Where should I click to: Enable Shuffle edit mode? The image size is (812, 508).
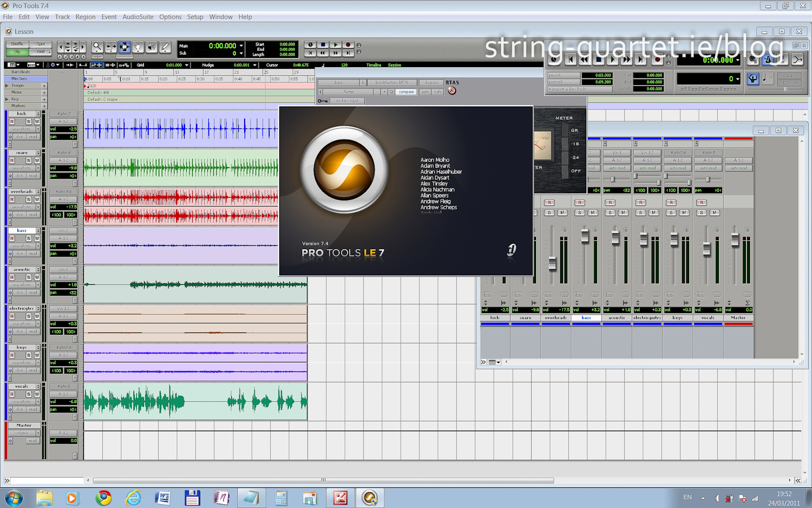17,44
